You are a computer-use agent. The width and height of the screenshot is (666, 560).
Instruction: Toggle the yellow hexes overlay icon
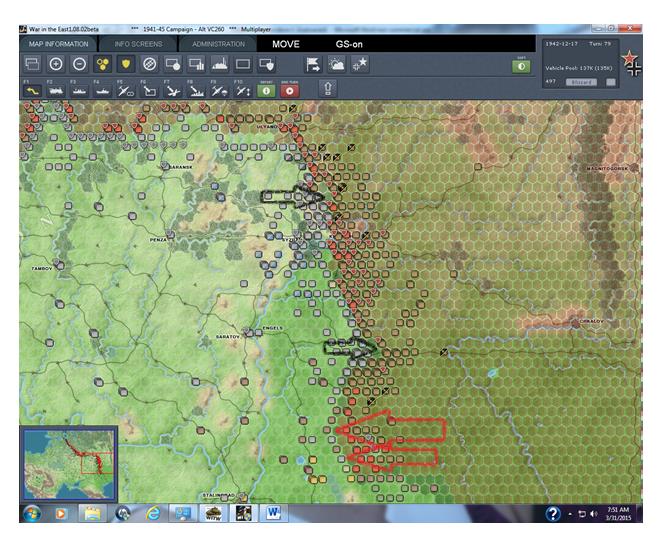pos(102,64)
